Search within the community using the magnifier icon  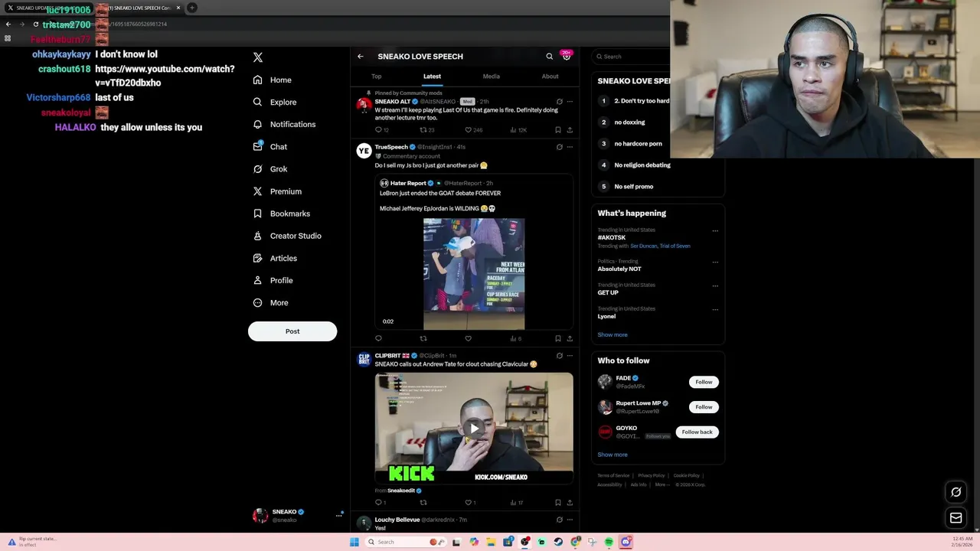coord(549,57)
